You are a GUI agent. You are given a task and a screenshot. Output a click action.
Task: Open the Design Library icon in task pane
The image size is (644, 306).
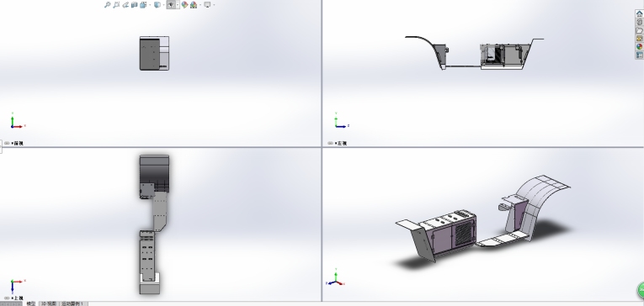point(640,22)
